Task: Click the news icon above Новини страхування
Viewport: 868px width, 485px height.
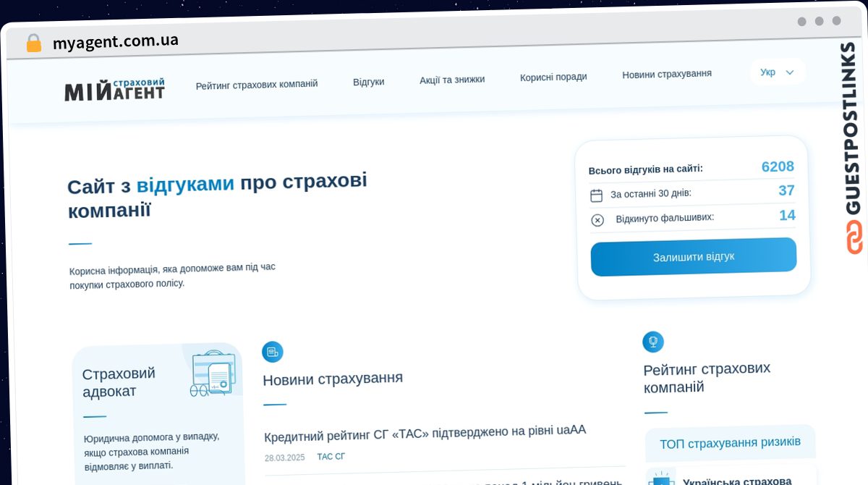Action: click(x=273, y=352)
